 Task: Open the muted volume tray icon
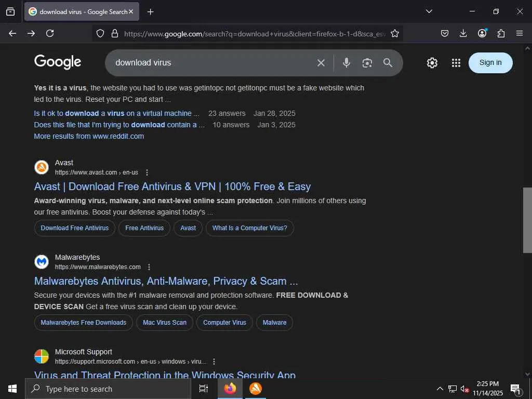(464, 389)
